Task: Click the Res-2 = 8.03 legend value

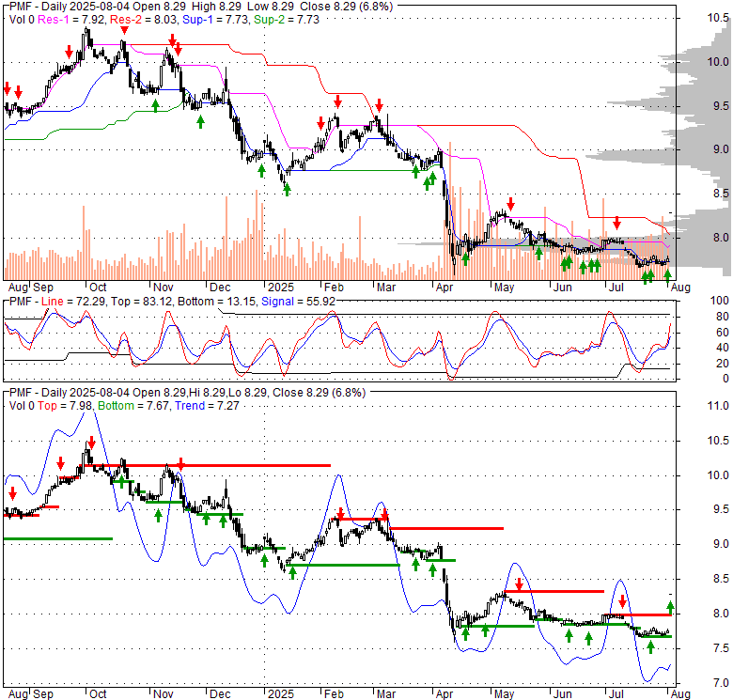Action: 144,20
